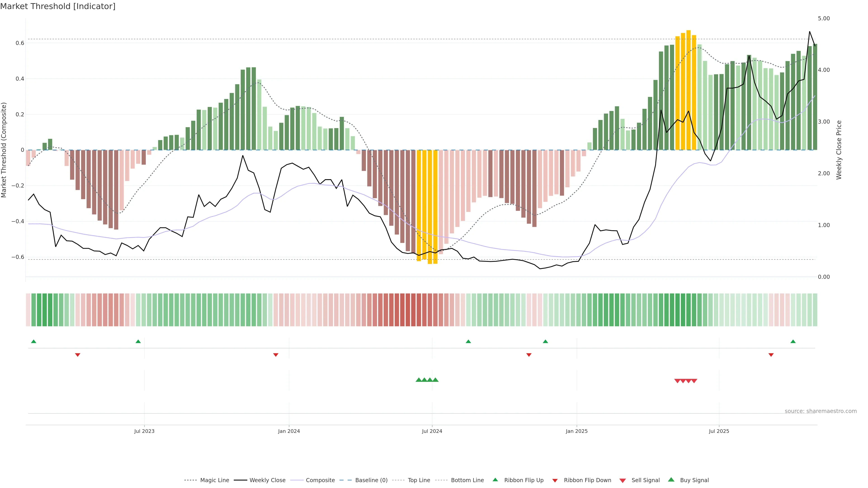Click red flip-down marker before Jan 2024

276,355
